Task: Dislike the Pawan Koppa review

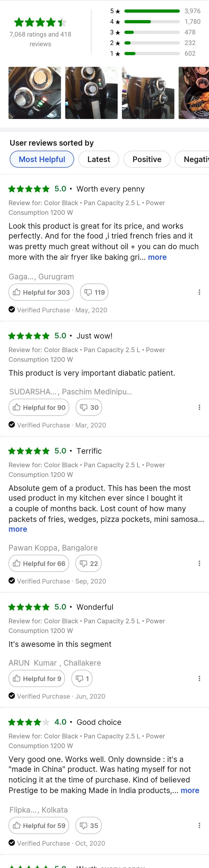Action: 88,563
